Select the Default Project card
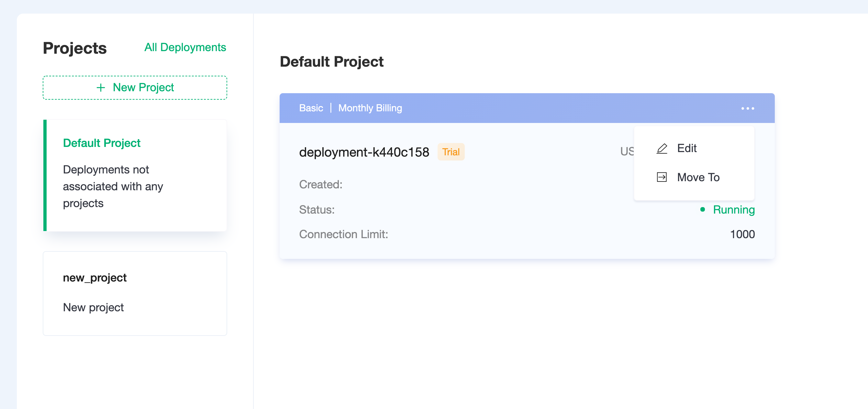Viewport: 868px width, 409px height. point(135,175)
